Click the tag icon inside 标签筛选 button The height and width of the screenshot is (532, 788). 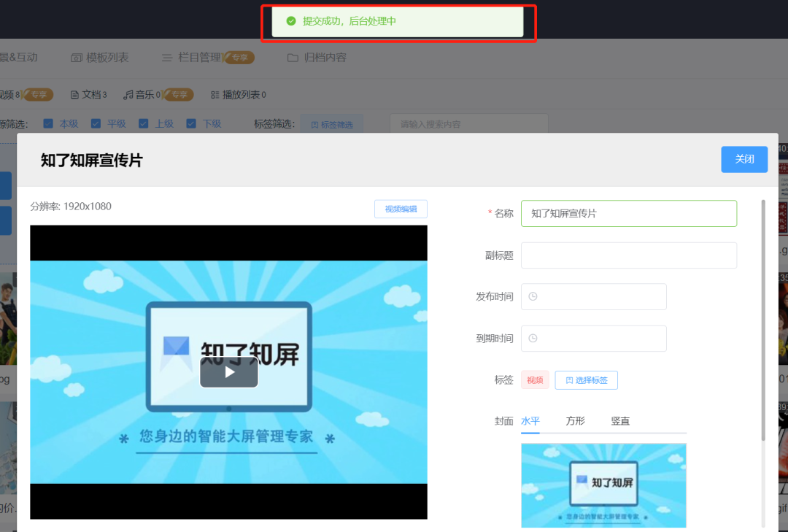point(314,125)
